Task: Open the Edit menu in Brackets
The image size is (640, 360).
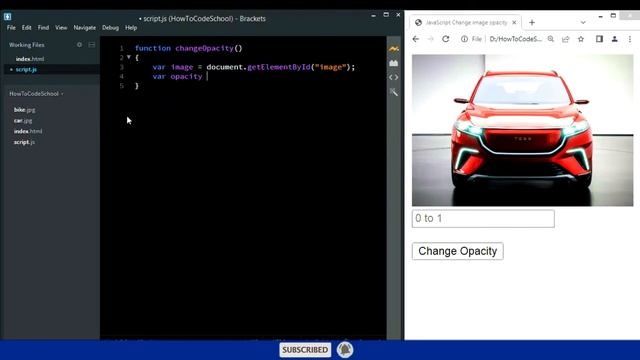Action: click(x=27, y=28)
